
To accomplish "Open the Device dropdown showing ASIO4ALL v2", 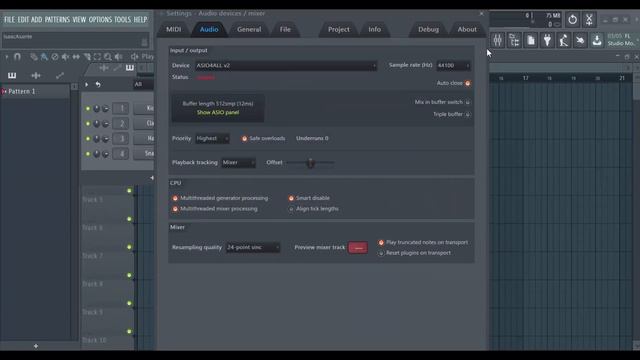I will click(286, 66).
